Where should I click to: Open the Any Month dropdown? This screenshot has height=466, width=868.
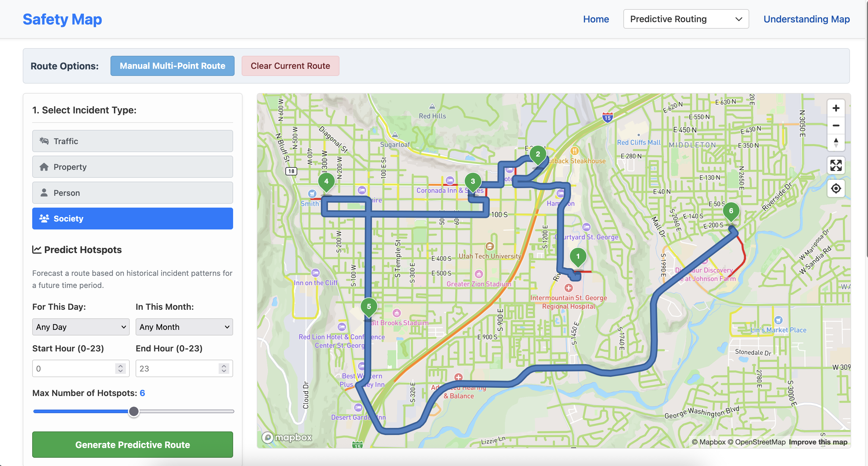click(184, 327)
